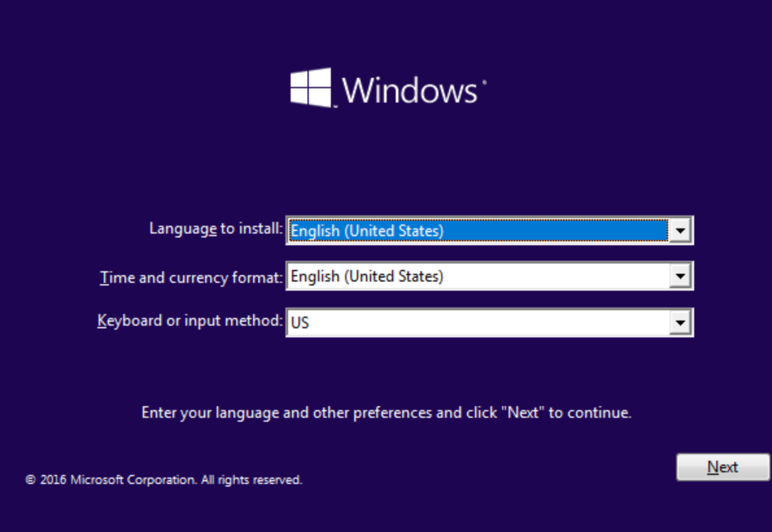Click the "2016 Microsoft Corporation" text

tap(117, 481)
